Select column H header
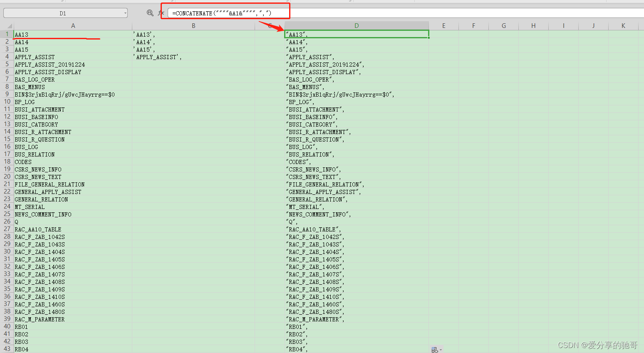The width and height of the screenshot is (644, 353). tap(534, 26)
